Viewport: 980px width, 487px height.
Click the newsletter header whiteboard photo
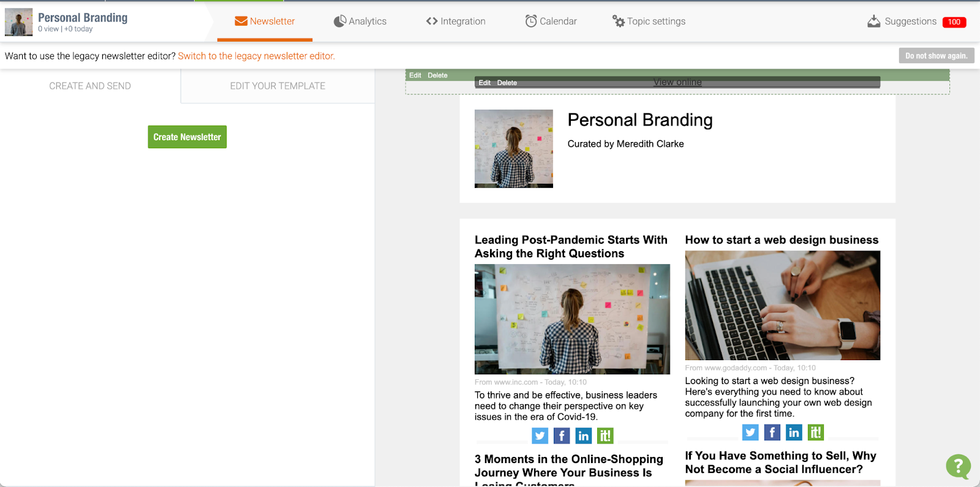coord(513,148)
